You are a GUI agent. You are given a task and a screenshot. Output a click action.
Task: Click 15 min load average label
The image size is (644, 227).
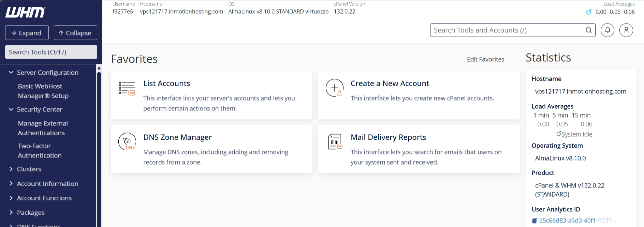[x=581, y=115]
